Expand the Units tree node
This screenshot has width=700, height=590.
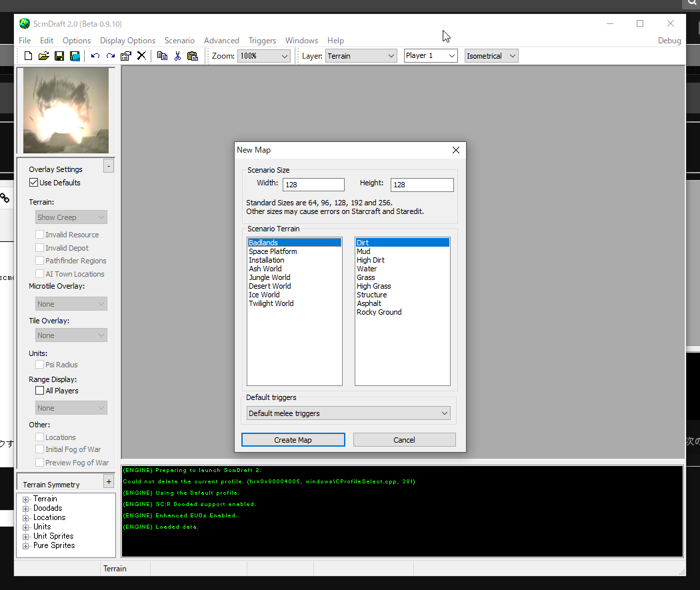click(x=25, y=527)
